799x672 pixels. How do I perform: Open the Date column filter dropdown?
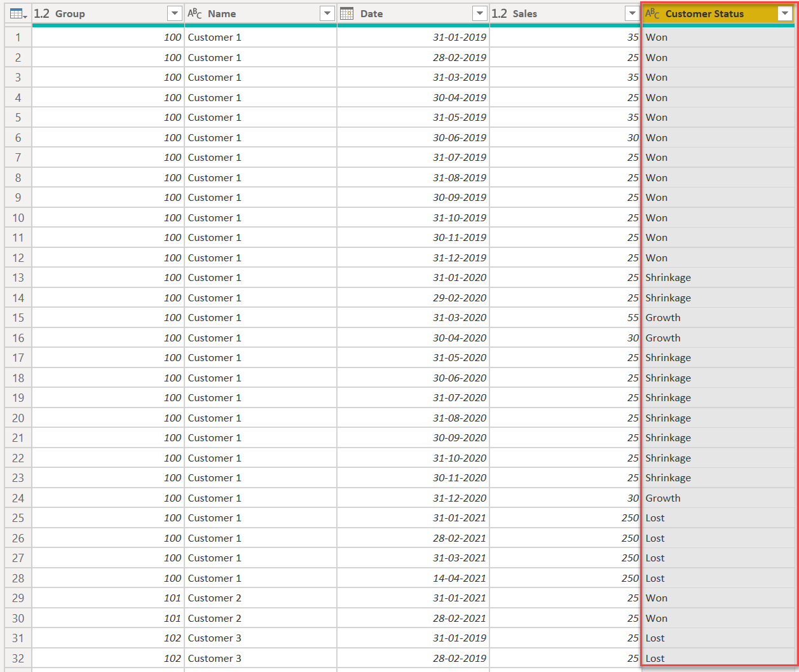[x=480, y=13]
